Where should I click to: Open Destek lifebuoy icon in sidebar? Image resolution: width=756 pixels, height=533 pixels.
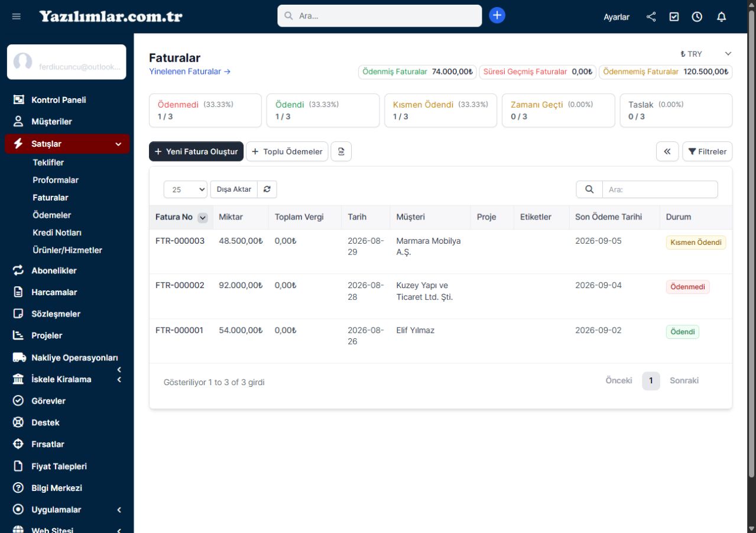tap(18, 422)
